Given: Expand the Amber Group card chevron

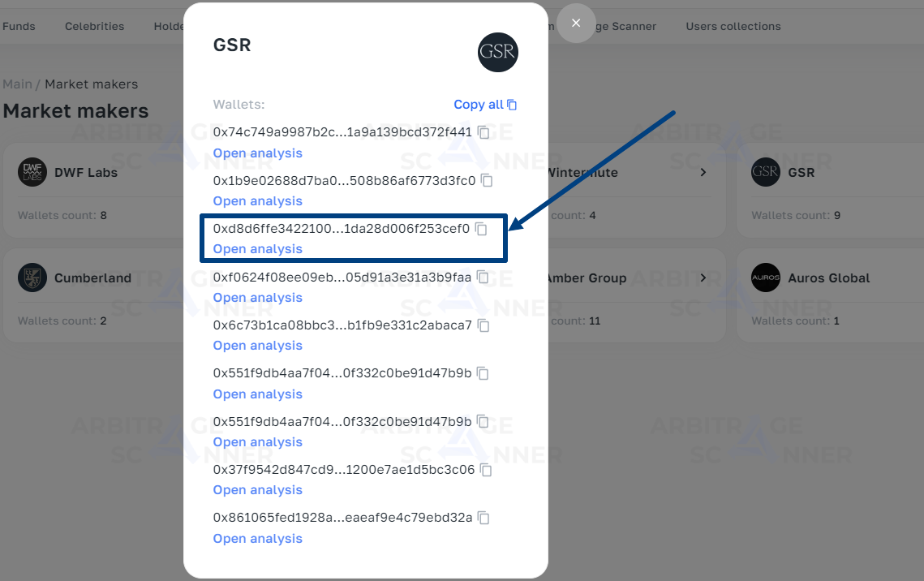Looking at the screenshot, I should click(x=703, y=278).
